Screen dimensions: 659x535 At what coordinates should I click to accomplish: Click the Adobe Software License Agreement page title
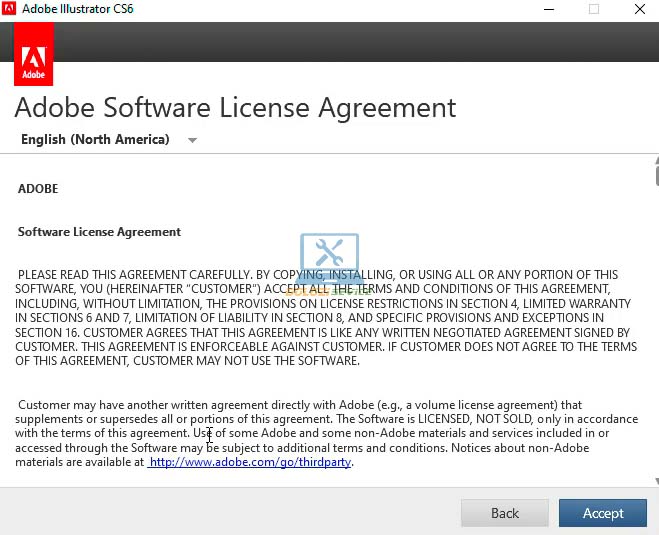(235, 107)
